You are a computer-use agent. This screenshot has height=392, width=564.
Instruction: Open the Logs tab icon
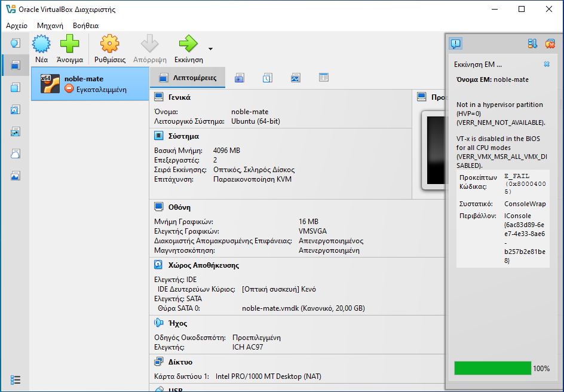tap(268, 78)
